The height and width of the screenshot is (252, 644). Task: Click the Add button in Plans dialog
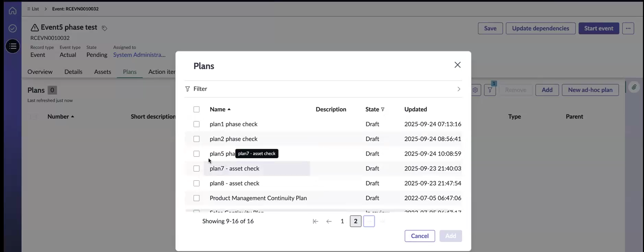[450, 236]
